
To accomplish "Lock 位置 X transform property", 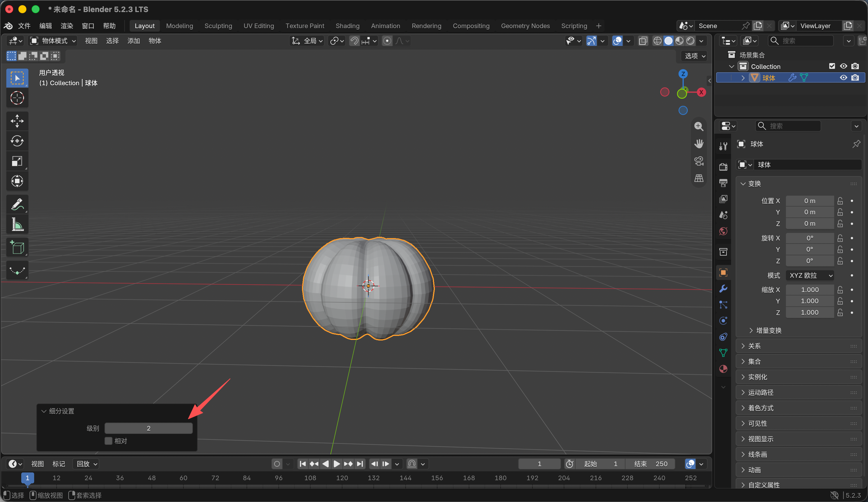I will point(840,201).
